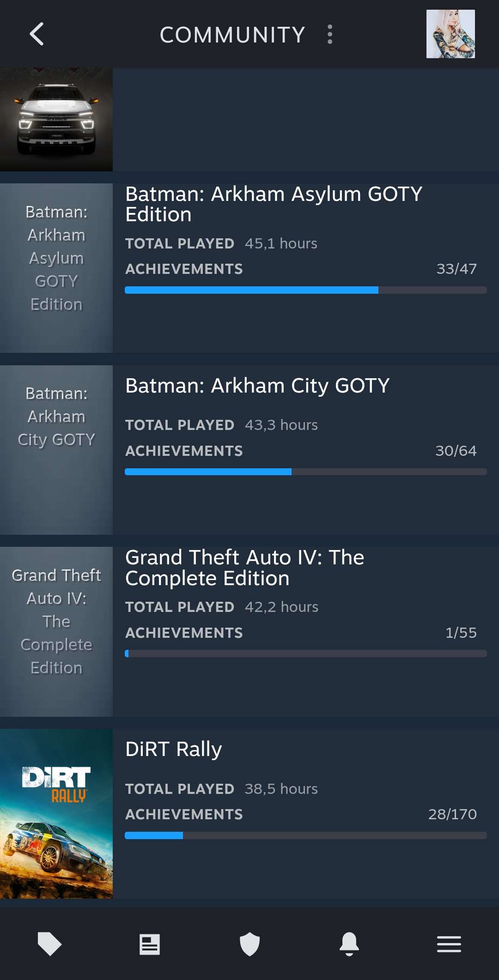Open the three-dot options menu

330,34
